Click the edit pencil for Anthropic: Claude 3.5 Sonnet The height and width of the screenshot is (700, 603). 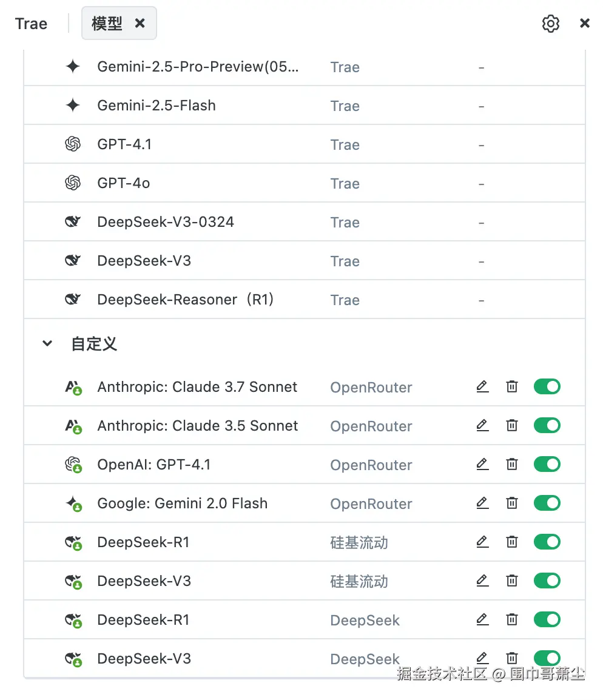click(482, 425)
